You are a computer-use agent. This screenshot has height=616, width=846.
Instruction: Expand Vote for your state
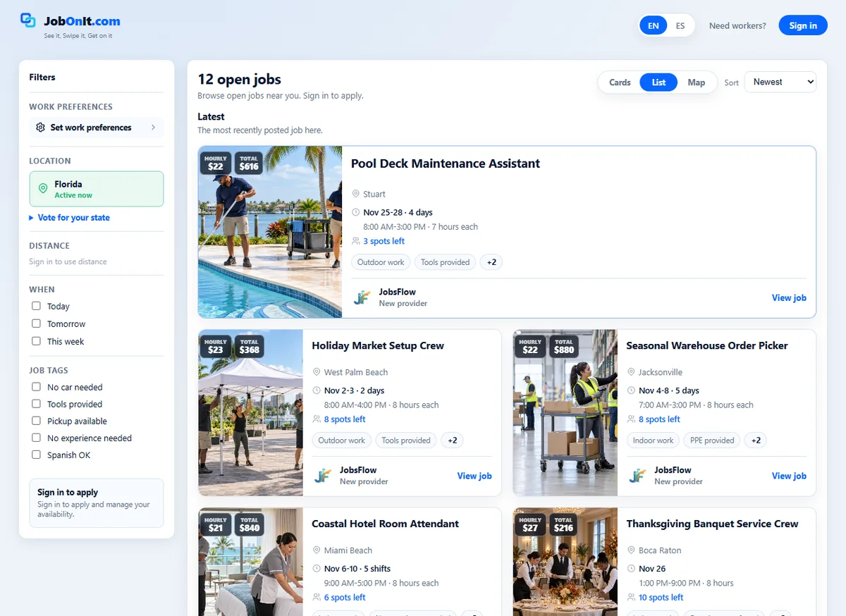tap(69, 218)
